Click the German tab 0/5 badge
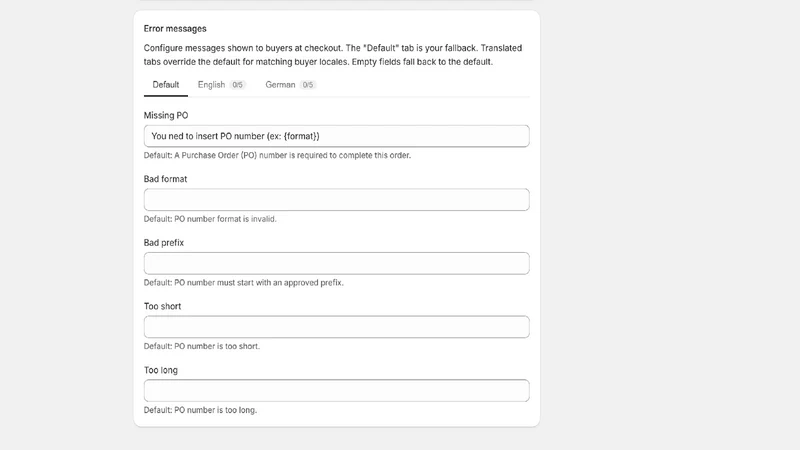 (308, 85)
